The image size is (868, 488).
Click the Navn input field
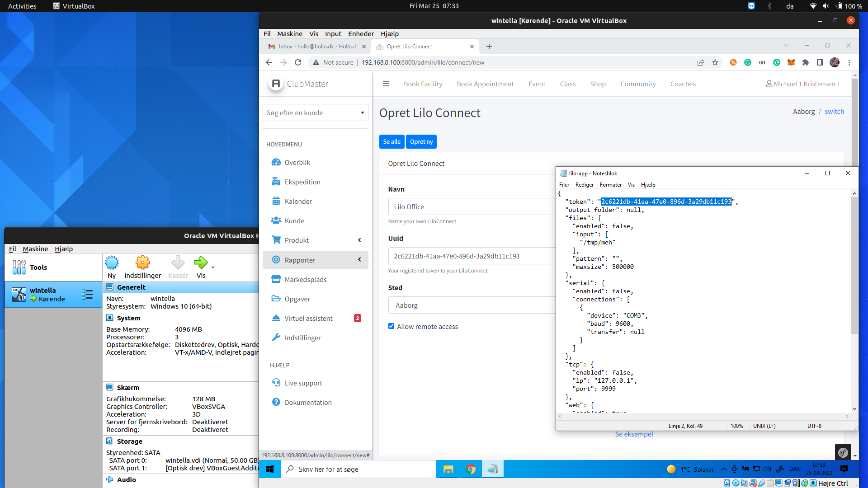(470, 207)
